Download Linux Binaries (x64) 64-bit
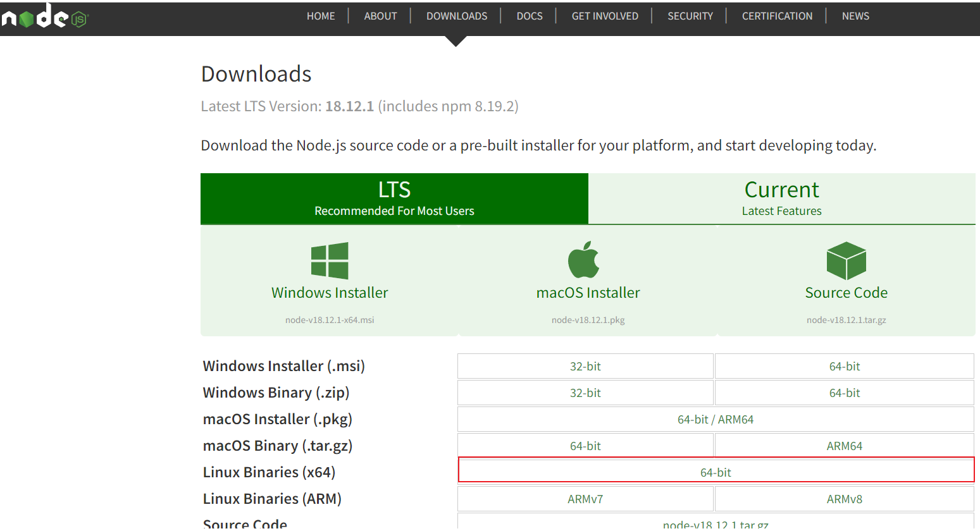 pyautogui.click(x=716, y=472)
